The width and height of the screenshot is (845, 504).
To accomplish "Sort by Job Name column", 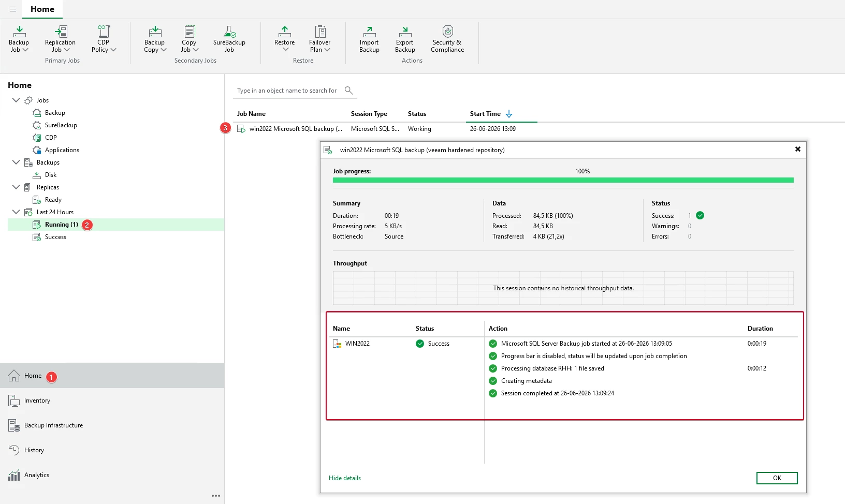I will (251, 114).
